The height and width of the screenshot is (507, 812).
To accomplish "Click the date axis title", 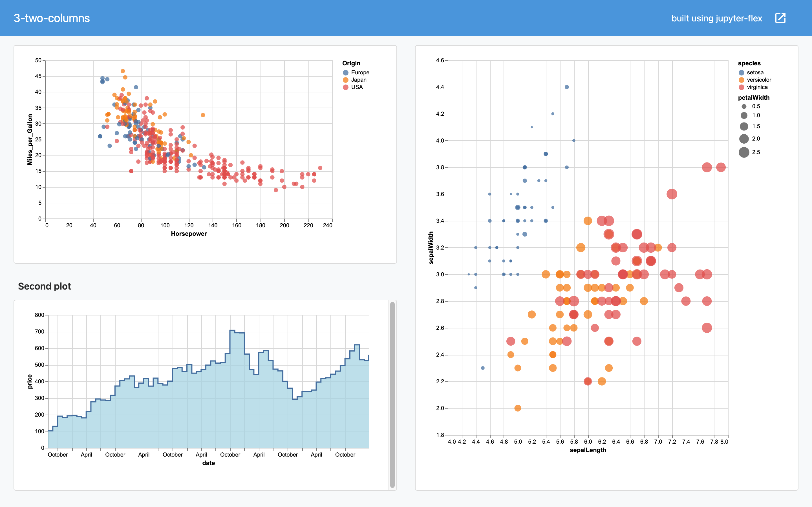I will tap(208, 463).
